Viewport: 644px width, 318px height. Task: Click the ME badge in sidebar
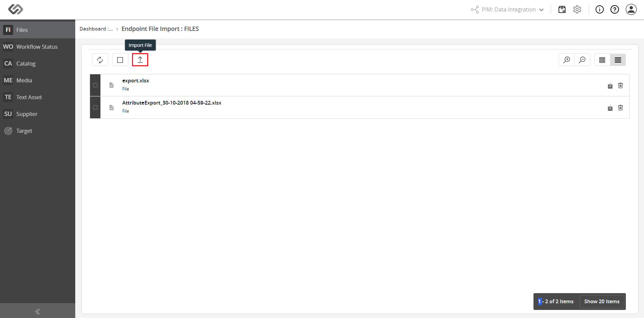(8, 80)
